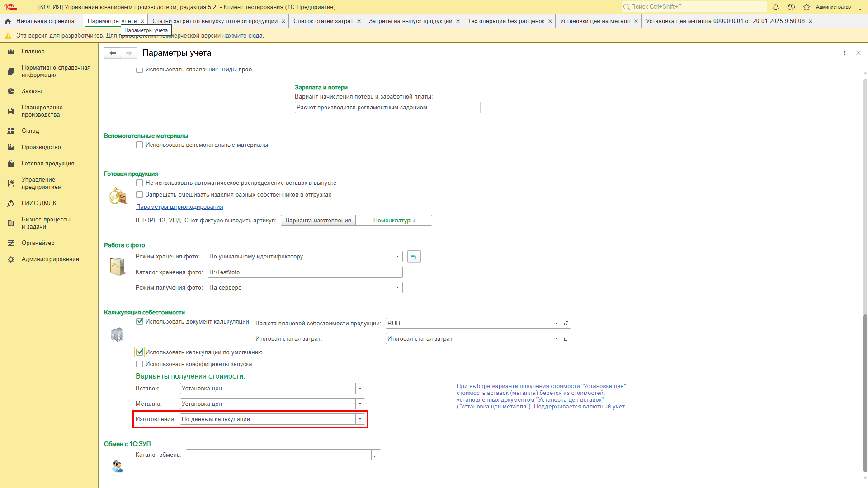Close the Параметры учета tab
Viewport: 868px width, 488px height.
[x=142, y=21]
